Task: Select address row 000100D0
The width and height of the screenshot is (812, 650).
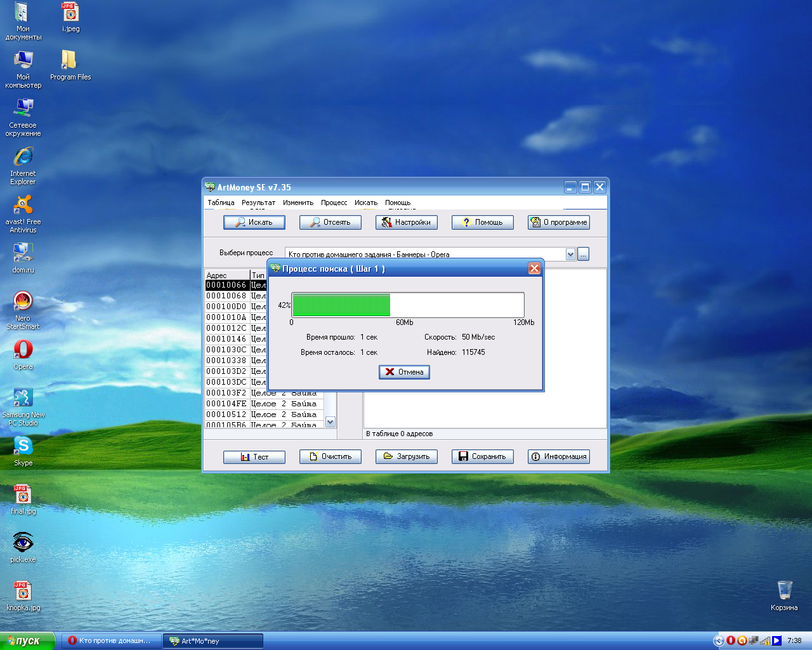Action: click(x=236, y=307)
